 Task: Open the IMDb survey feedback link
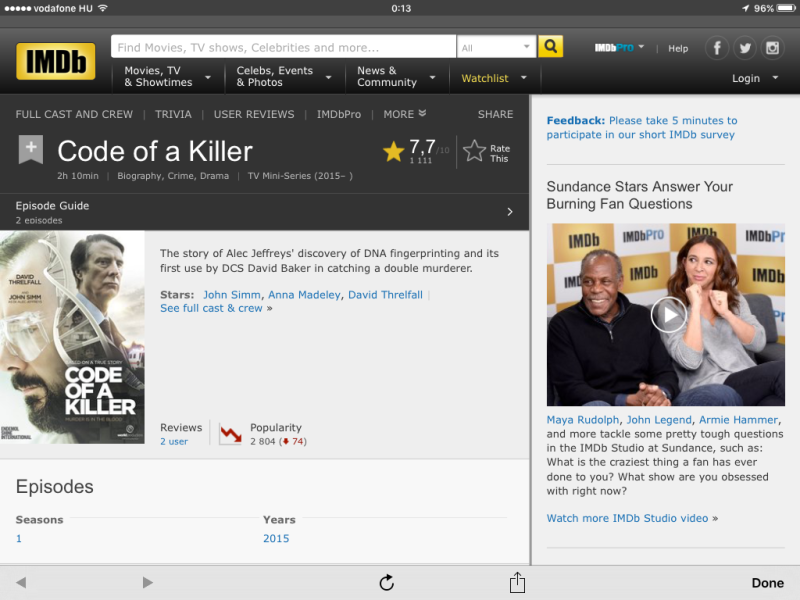[x=642, y=128]
